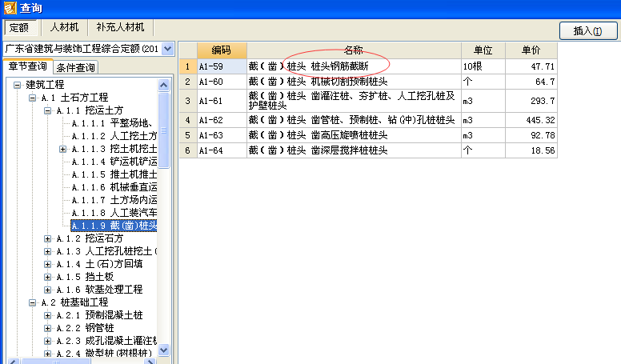
Task: Select the A1-63 code cell
Action: click(x=222, y=135)
